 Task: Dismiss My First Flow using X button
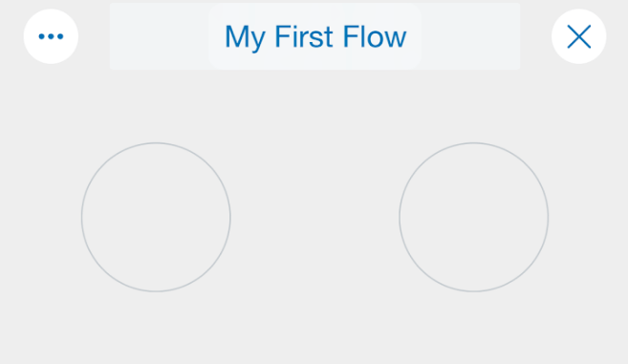[578, 36]
